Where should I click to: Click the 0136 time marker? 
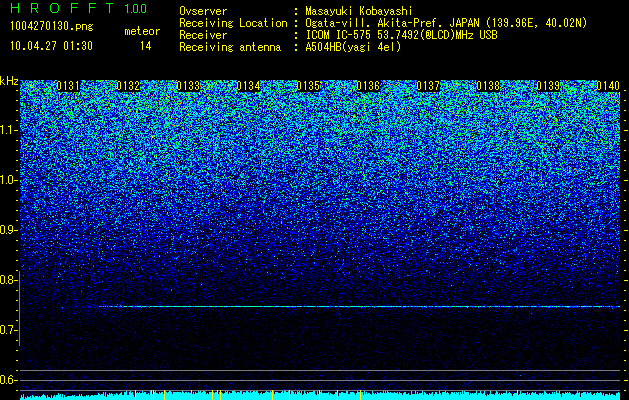(368, 86)
